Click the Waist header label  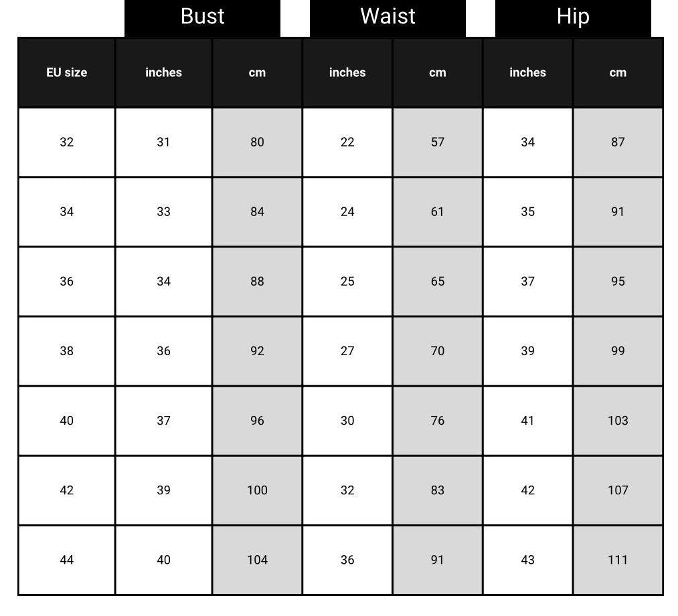pyautogui.click(x=388, y=17)
